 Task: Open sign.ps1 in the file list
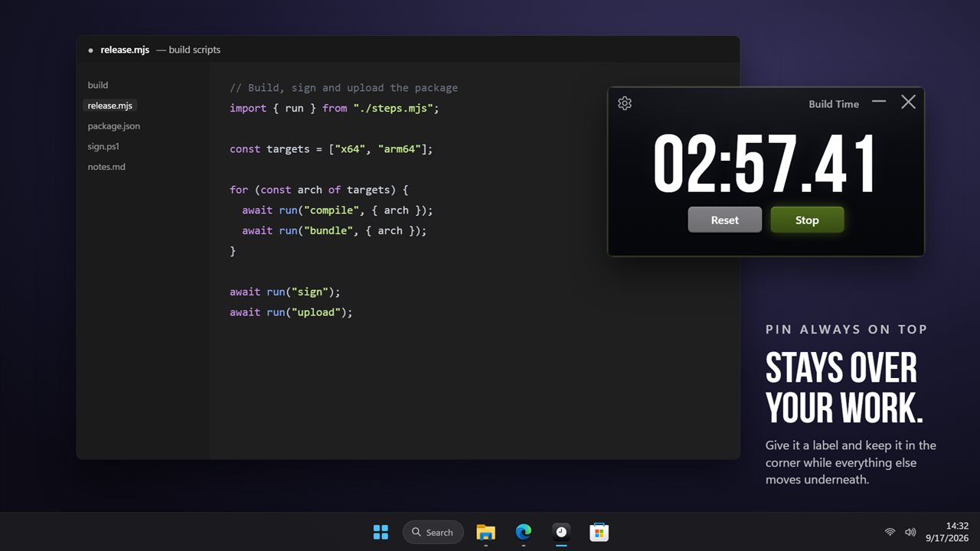pos(103,146)
